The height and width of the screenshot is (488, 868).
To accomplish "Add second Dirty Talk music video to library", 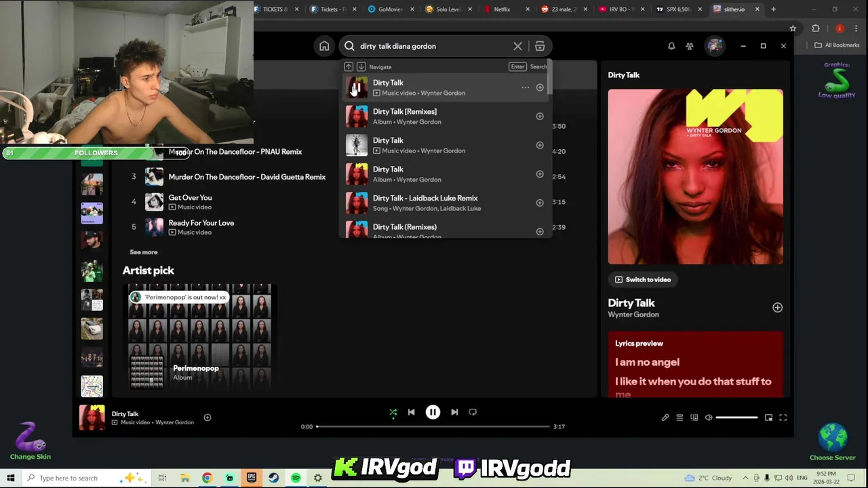I will click(x=540, y=145).
